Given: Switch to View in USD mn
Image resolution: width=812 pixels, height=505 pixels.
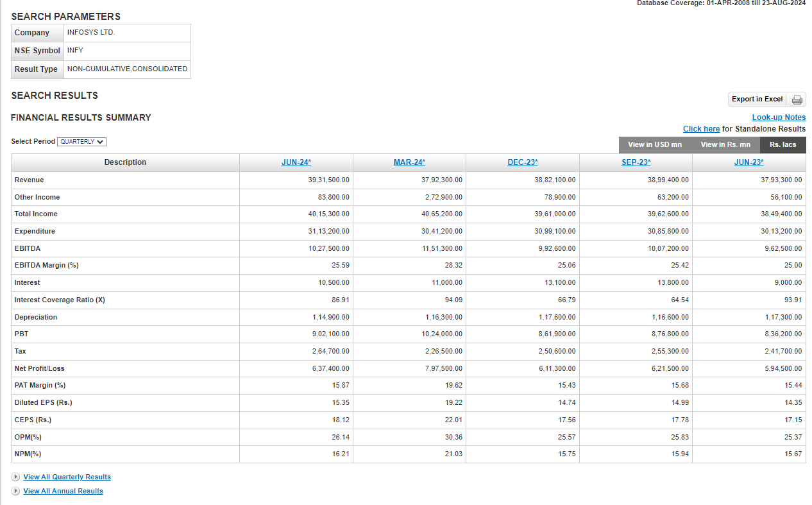Looking at the screenshot, I should pyautogui.click(x=654, y=145).
